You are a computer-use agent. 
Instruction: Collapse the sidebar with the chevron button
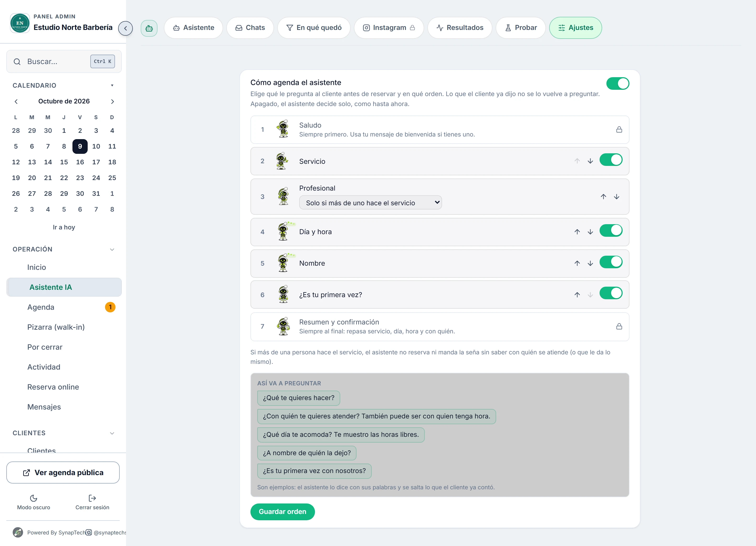tap(125, 28)
